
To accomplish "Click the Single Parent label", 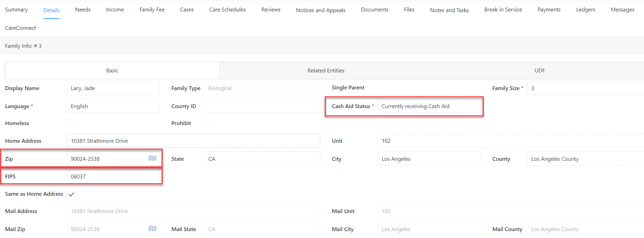I will tap(348, 87).
